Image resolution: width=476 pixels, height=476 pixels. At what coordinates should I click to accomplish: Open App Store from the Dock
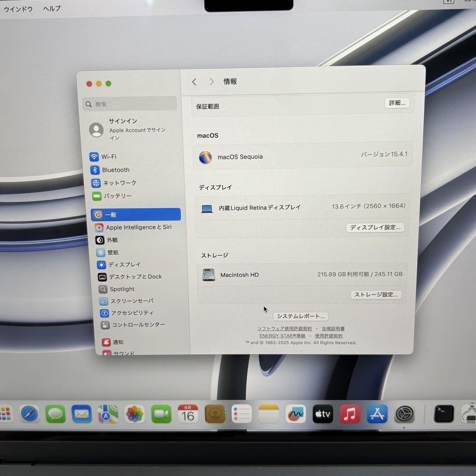[377, 414]
